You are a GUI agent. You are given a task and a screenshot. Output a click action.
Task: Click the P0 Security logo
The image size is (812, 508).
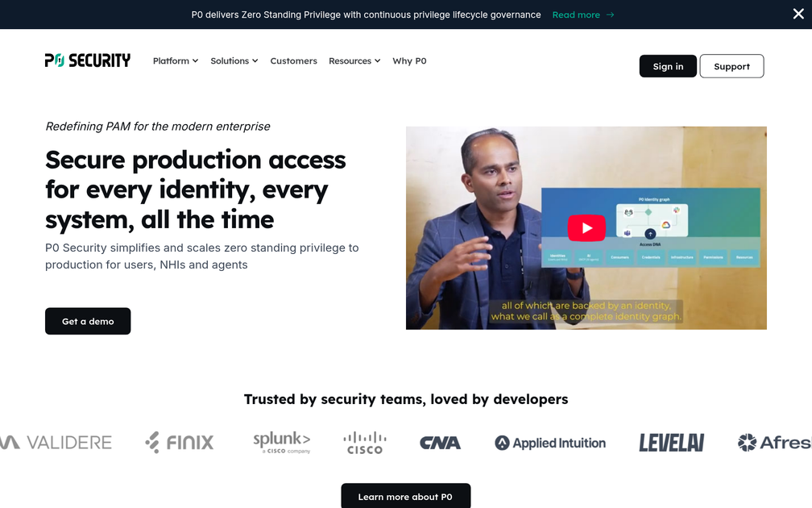pyautogui.click(x=88, y=60)
